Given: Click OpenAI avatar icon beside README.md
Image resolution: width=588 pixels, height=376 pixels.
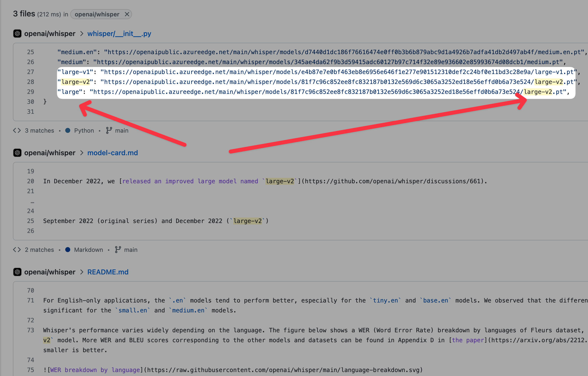Looking at the screenshot, I should pyautogui.click(x=17, y=272).
